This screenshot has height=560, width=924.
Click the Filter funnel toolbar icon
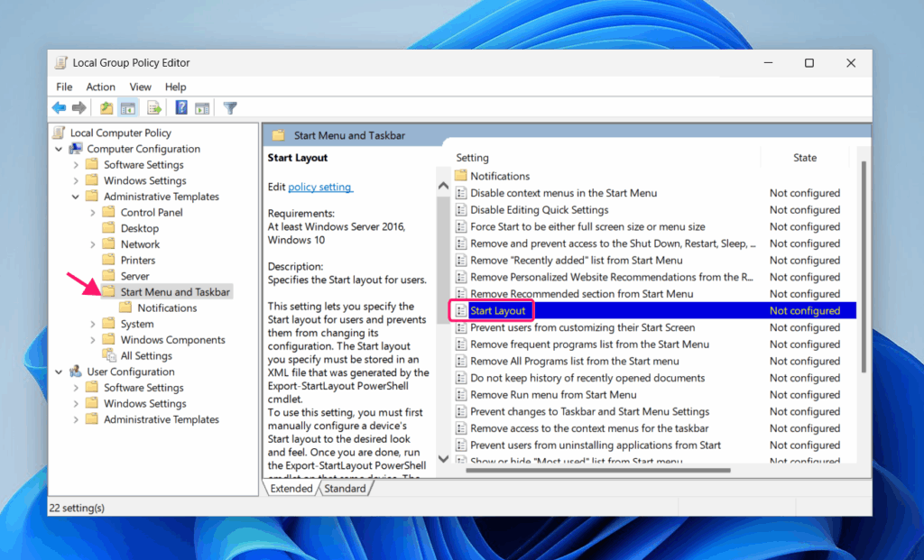[x=230, y=107]
